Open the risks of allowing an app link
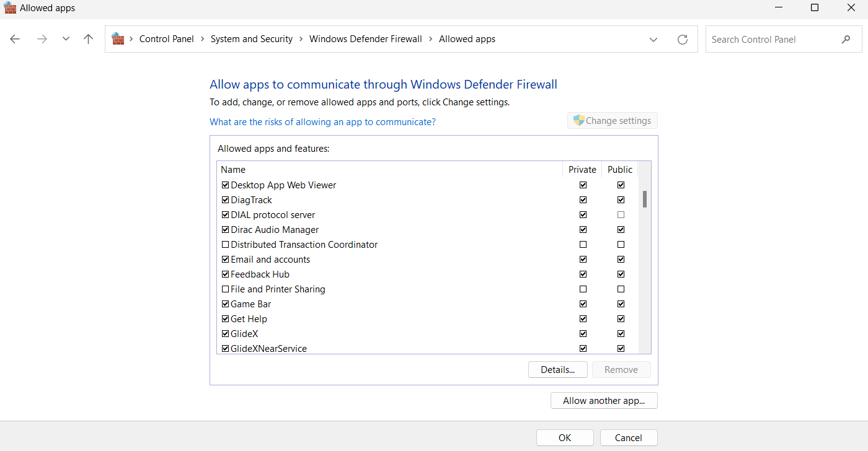The height and width of the screenshot is (451, 868). [x=322, y=122]
